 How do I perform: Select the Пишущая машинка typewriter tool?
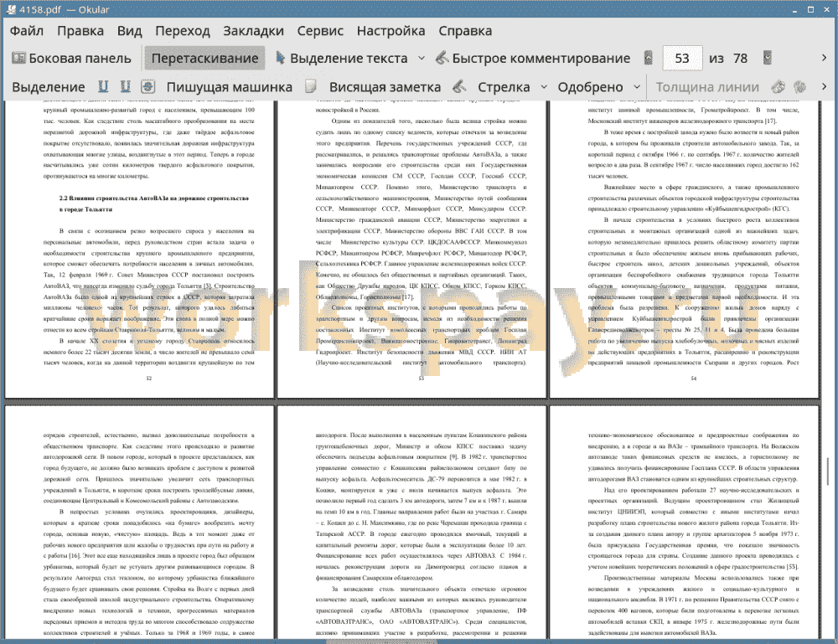(230, 87)
